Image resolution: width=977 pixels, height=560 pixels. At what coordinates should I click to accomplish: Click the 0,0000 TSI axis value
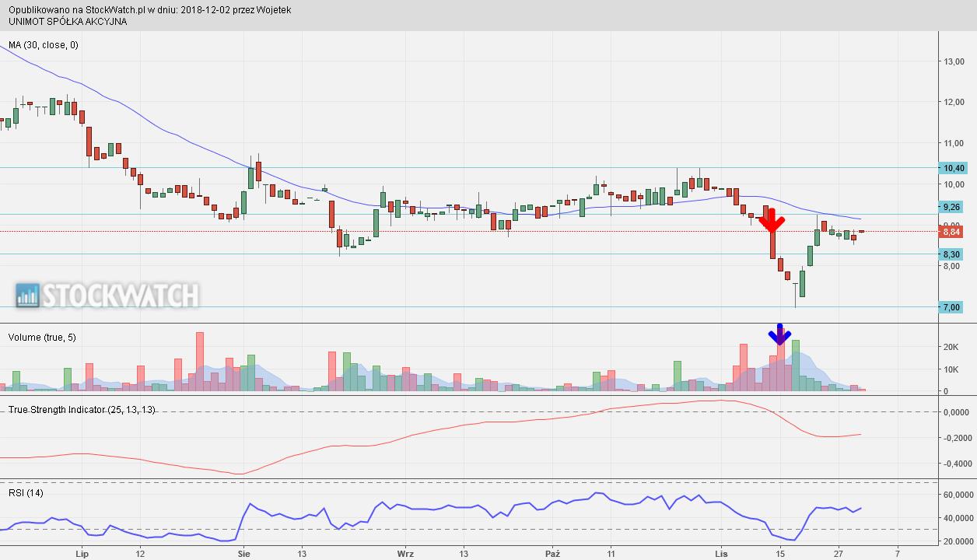click(956, 412)
